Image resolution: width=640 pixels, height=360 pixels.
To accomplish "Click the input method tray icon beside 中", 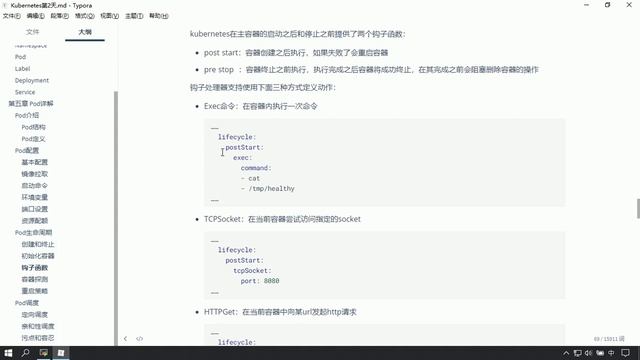I will click(600, 353).
